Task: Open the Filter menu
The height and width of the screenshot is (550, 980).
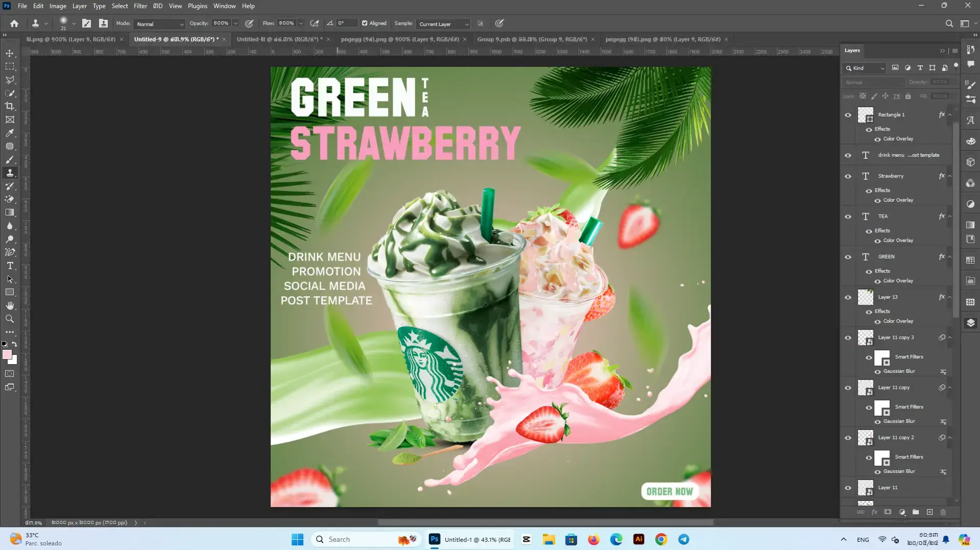Action: tap(140, 6)
